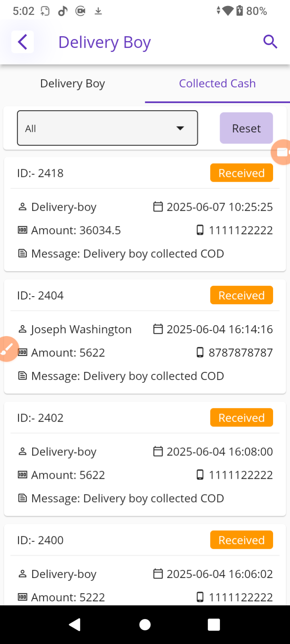Switch to the Delivery Boy tab
The height and width of the screenshot is (644, 290).
73,83
